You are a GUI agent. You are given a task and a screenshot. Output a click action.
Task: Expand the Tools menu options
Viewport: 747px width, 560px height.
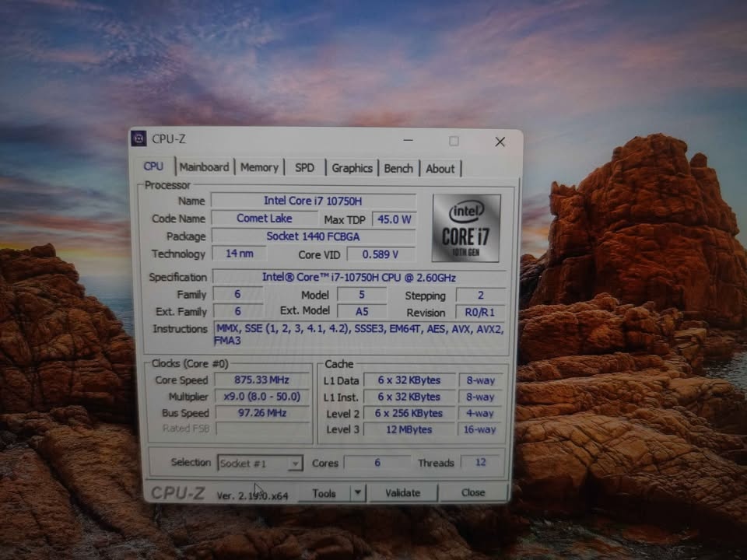pyautogui.click(x=357, y=492)
